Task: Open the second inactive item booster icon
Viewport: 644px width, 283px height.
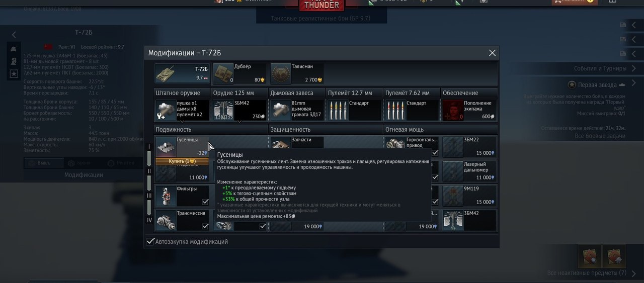Action: [614, 256]
